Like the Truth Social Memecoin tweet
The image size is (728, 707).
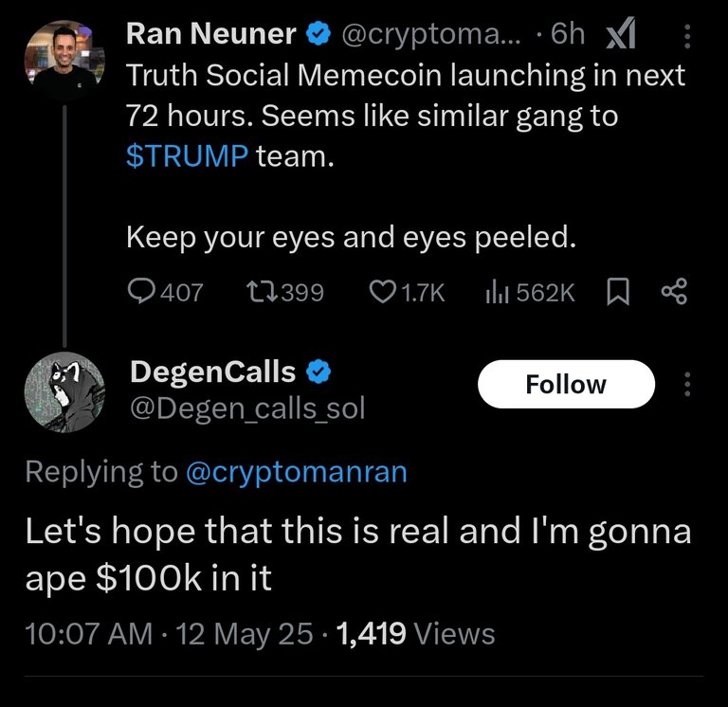pyautogui.click(x=407, y=292)
